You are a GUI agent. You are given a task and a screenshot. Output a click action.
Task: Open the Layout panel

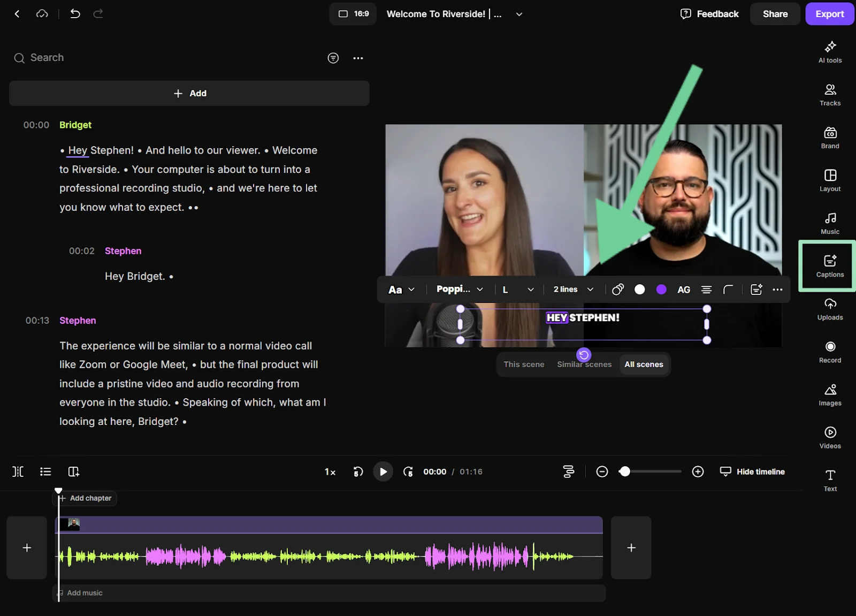pyautogui.click(x=830, y=180)
